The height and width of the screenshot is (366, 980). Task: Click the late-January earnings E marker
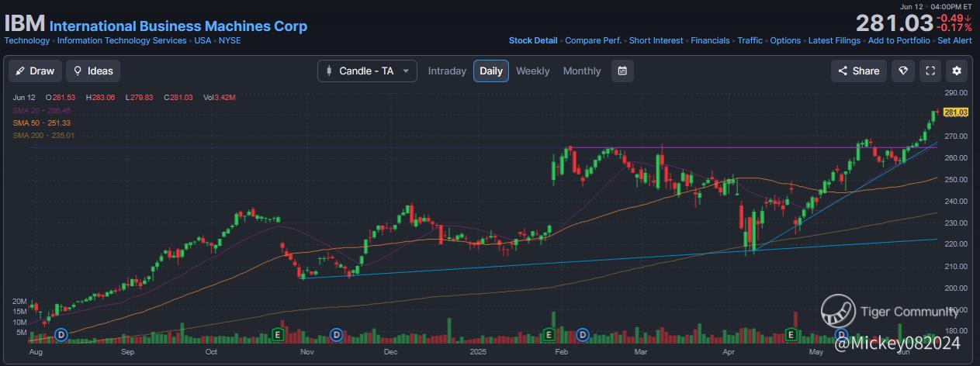(549, 335)
